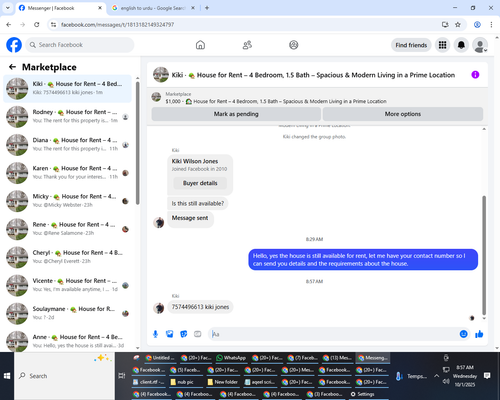Expand the Chrome tab search dropdown
This screenshot has width=500, height=400.
pyautogui.click(x=8, y=8)
